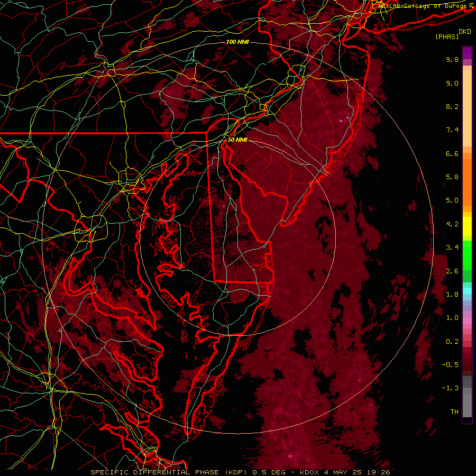476x476 pixels.
Task: Click the 3.4 legend value
Action: [452, 248]
